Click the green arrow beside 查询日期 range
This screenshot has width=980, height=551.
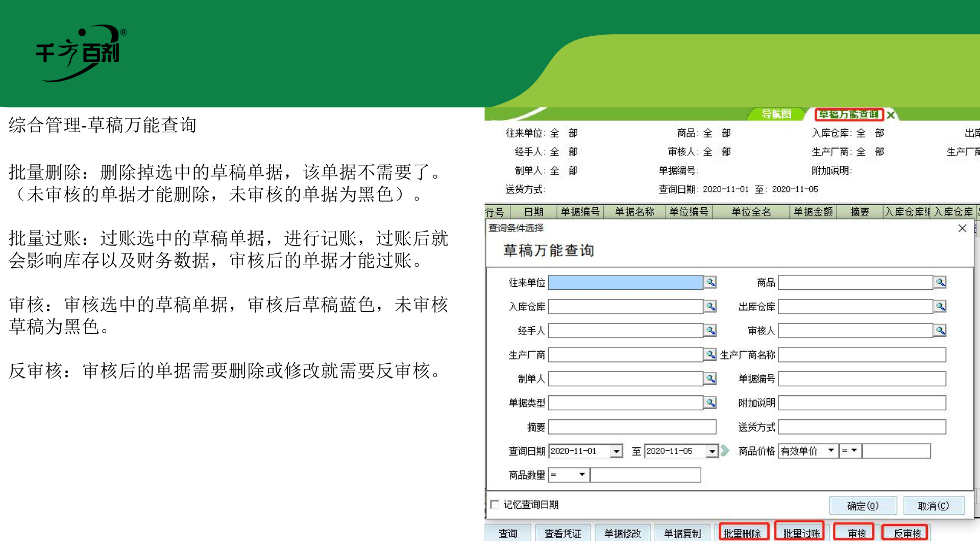(725, 451)
